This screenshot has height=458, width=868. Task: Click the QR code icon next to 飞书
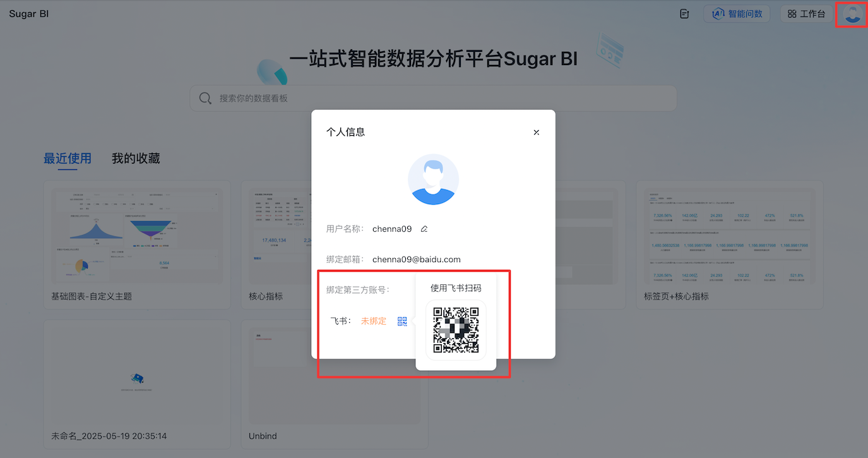[x=402, y=322]
